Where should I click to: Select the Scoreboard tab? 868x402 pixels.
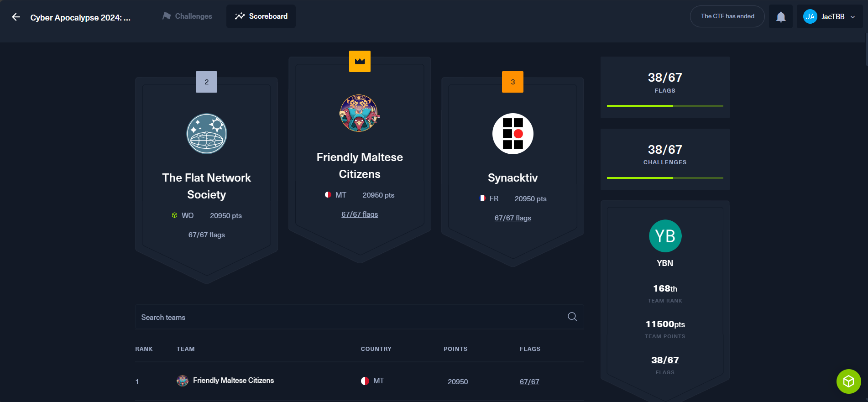(261, 16)
